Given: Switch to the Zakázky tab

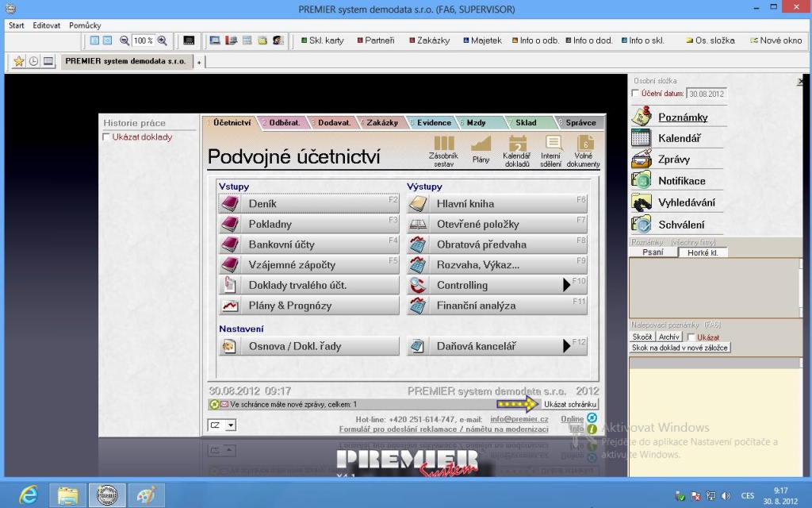Looking at the screenshot, I should point(381,123).
